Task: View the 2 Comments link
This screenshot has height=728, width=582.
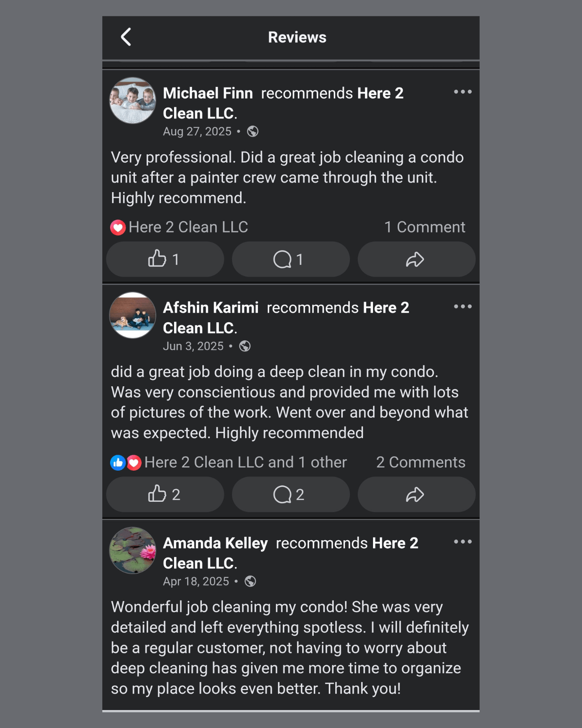Action: click(x=420, y=462)
